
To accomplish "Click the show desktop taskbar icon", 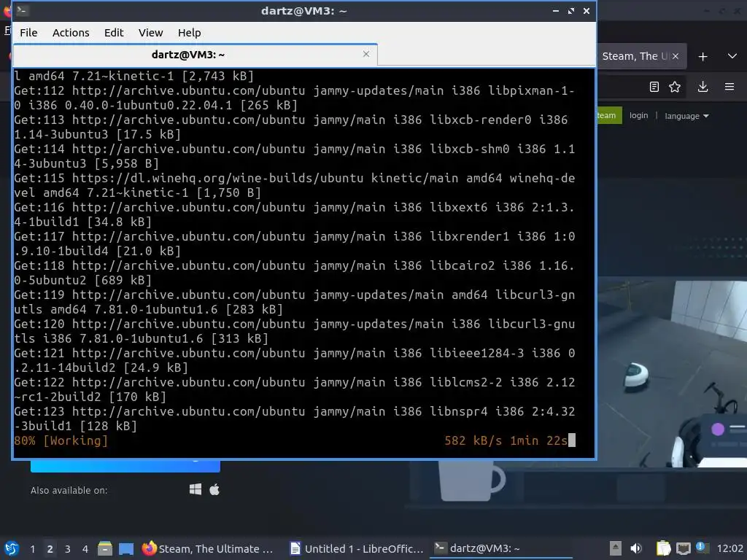I will (x=126, y=549).
